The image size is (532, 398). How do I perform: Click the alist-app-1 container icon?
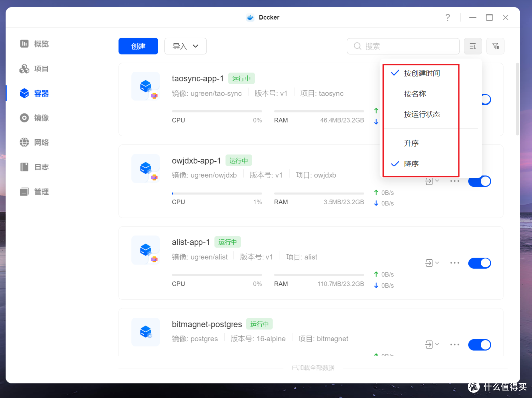point(145,250)
